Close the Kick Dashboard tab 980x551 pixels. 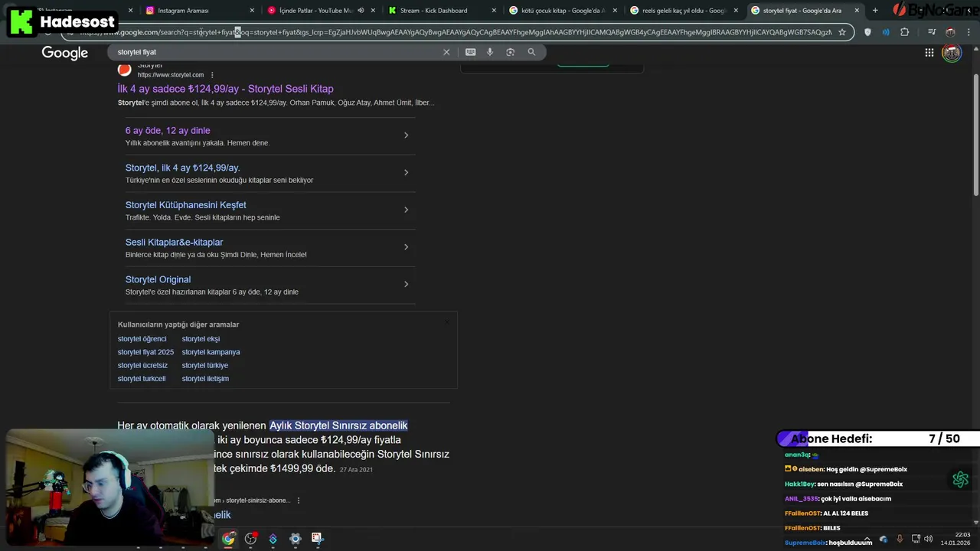coord(494,11)
